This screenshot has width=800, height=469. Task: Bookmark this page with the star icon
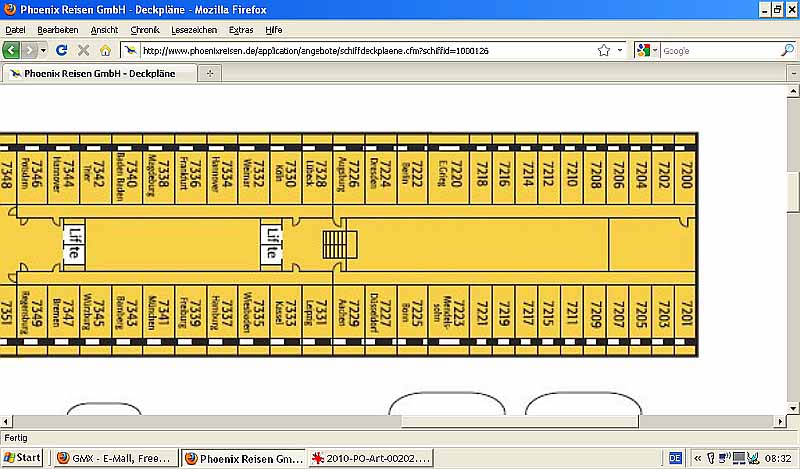(604, 50)
